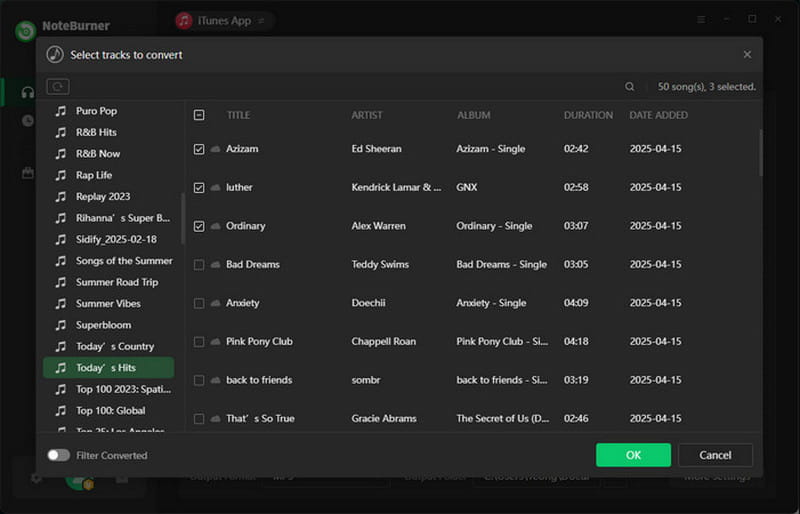Click the Teddy Swims artist text
This screenshot has width=800, height=514.
(380, 264)
